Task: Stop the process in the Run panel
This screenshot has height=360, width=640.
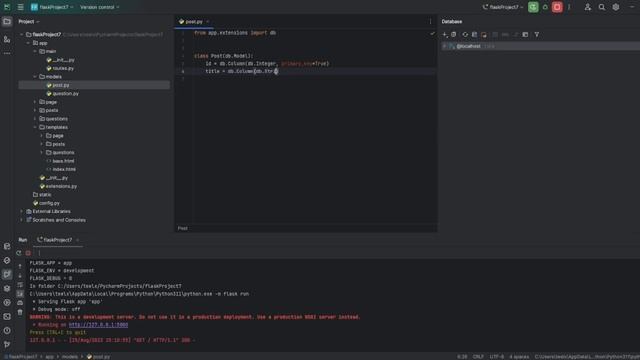Action: pyautogui.click(x=28, y=253)
